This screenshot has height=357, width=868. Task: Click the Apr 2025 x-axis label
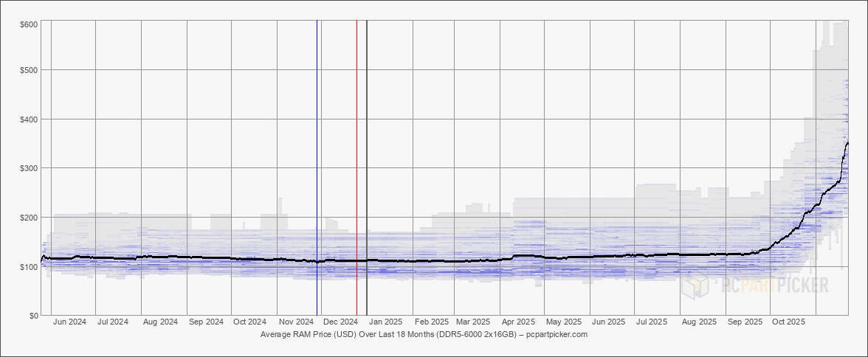519,322
